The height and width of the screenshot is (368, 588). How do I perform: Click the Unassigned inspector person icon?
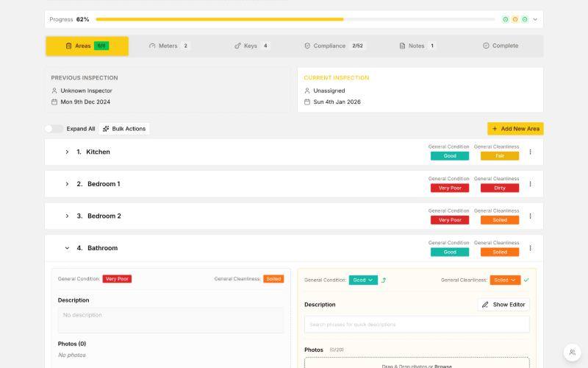307,91
